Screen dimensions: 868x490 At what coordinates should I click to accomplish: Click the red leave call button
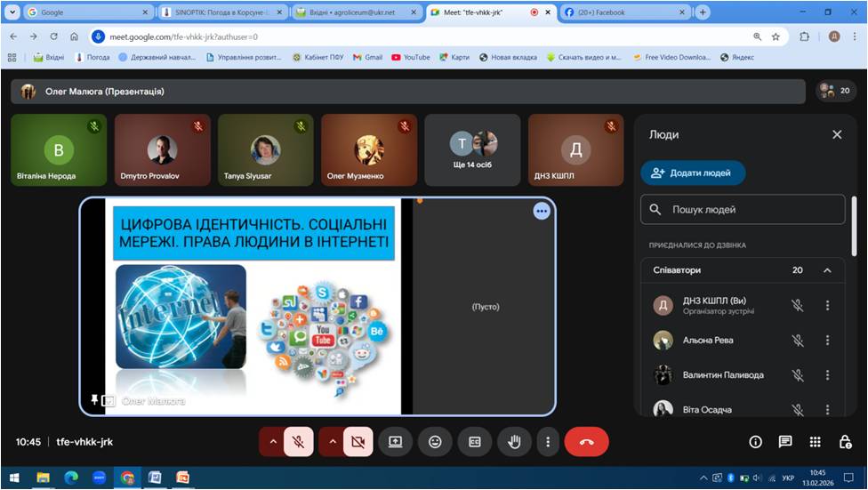(586, 442)
